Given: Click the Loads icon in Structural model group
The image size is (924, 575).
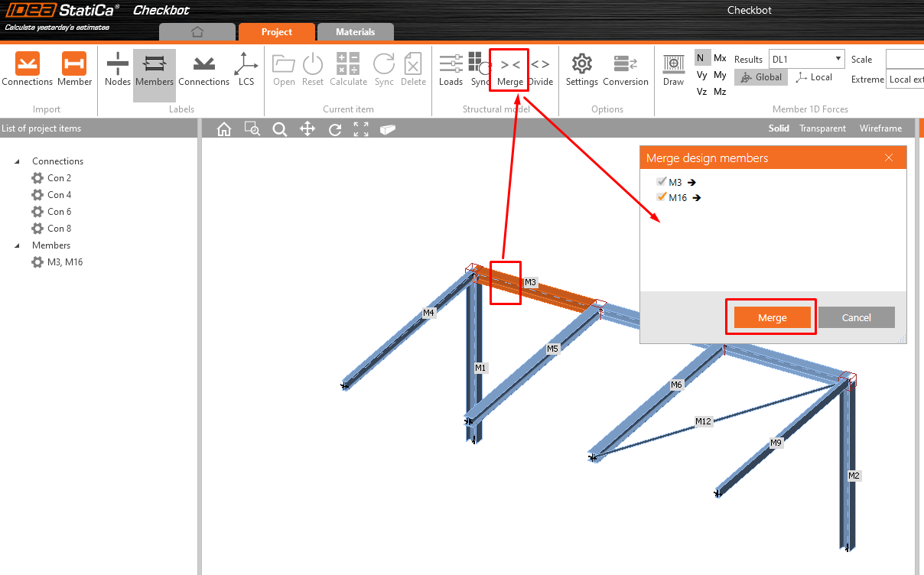Looking at the screenshot, I should pos(451,70).
